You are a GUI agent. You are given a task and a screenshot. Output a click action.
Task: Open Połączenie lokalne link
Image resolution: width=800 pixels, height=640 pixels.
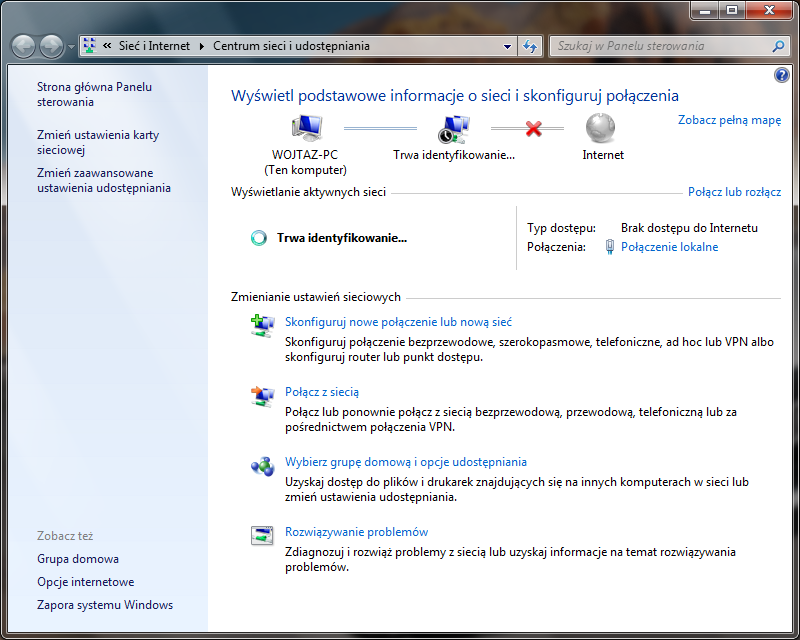669,247
